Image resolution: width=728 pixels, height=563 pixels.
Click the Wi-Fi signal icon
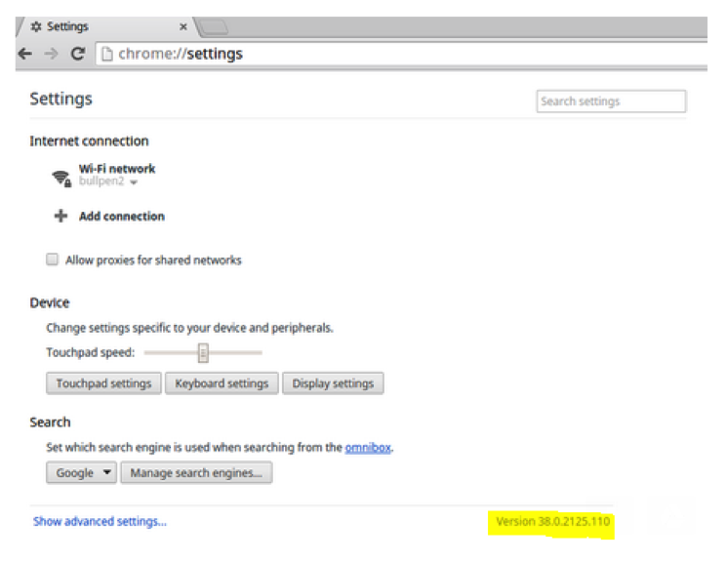pyautogui.click(x=61, y=178)
